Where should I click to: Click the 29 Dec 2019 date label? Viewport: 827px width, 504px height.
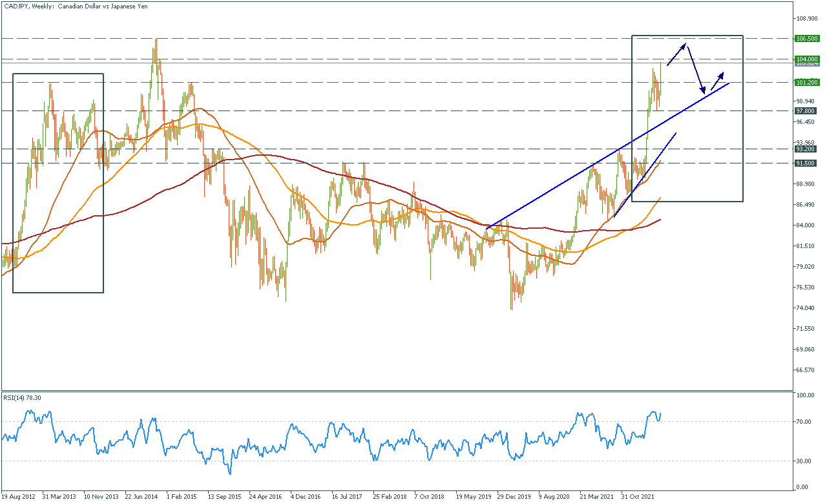[x=515, y=497]
